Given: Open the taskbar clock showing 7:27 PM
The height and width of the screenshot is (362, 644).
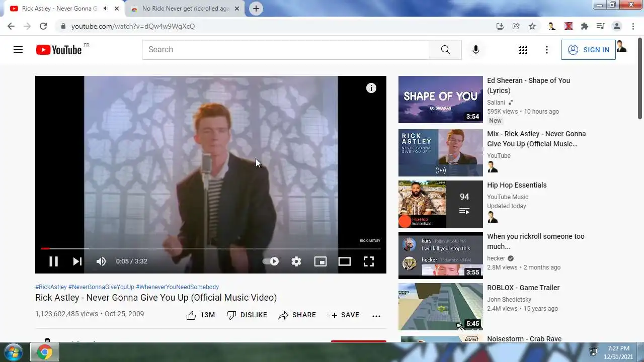Looking at the screenshot, I should pos(618,352).
